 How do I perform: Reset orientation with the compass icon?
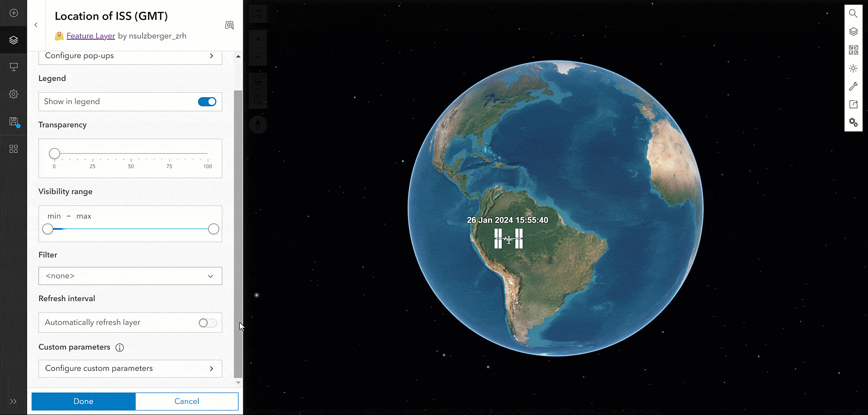click(258, 125)
